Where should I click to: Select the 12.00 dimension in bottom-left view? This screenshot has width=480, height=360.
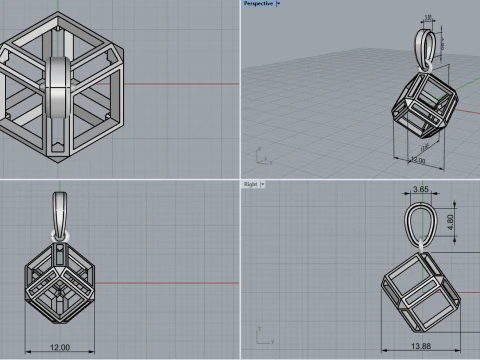pos(60,347)
